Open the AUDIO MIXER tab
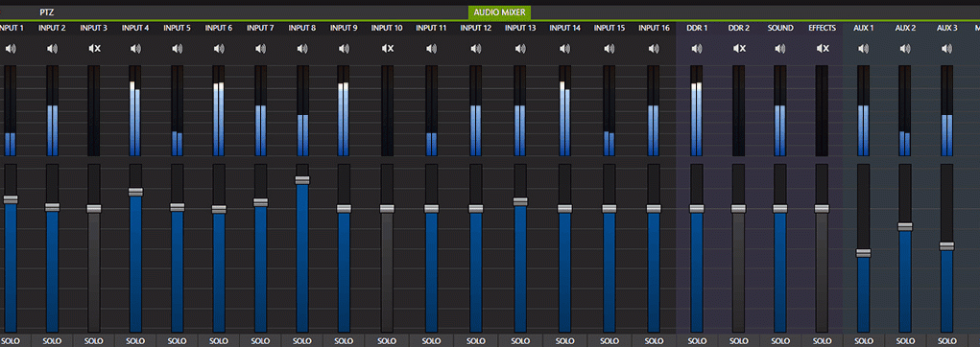Viewport: 980px width, 347px height. [x=499, y=12]
